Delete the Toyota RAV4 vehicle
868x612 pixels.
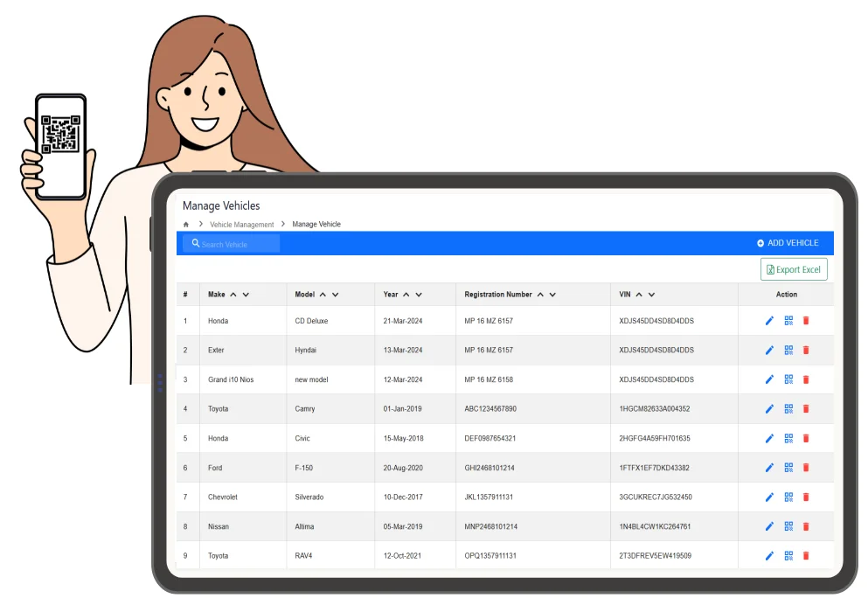click(x=806, y=555)
